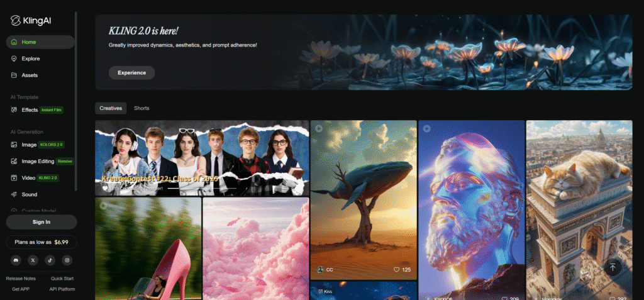Open Plans as low as $6.99

(x=42, y=242)
